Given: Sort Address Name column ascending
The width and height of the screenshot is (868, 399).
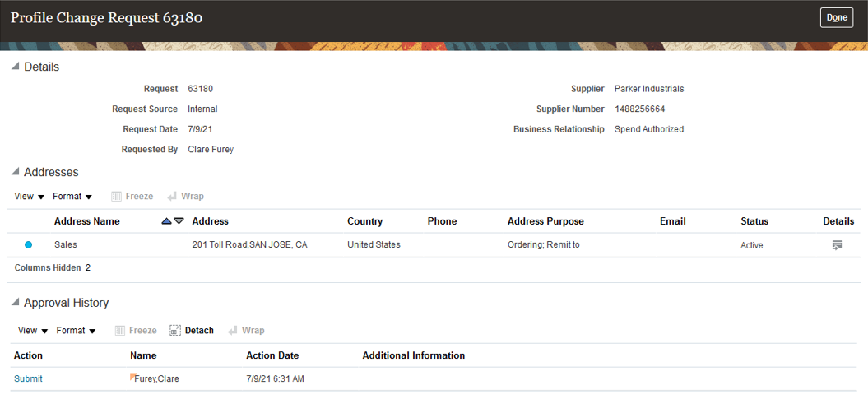Looking at the screenshot, I should (x=167, y=221).
